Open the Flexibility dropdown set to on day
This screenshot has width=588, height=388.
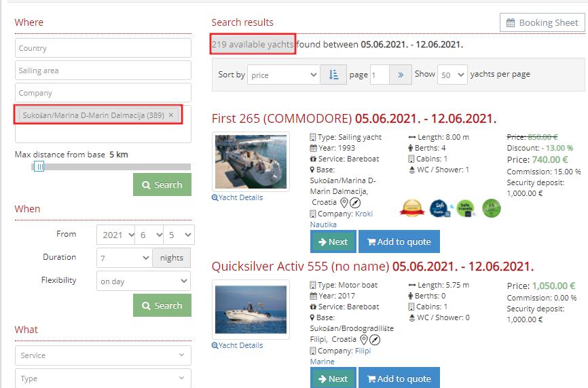144,281
